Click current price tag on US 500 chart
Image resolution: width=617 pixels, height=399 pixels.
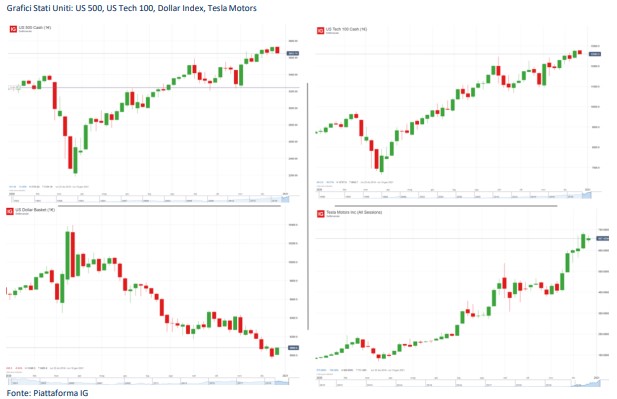click(293, 53)
